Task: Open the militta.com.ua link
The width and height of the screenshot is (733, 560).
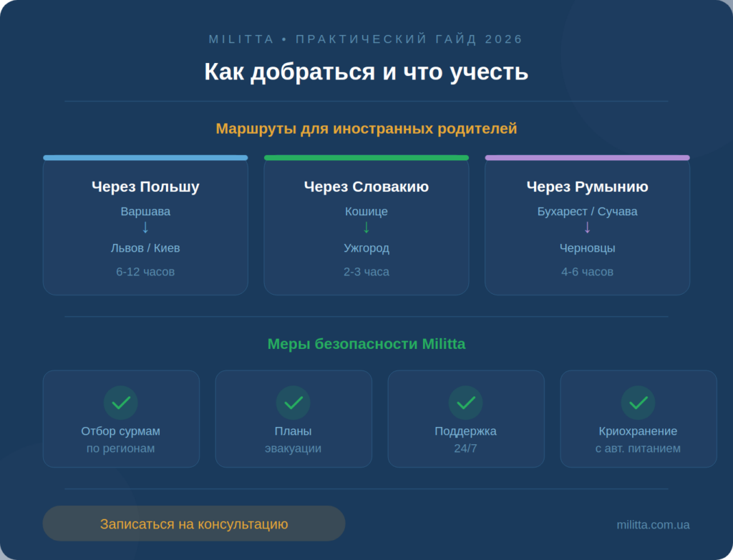Action: [653, 524]
